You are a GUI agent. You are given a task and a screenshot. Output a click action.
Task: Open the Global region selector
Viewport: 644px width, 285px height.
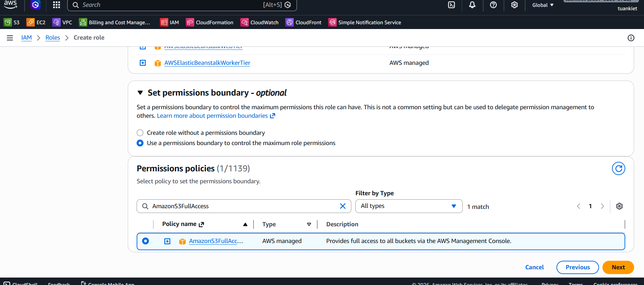[542, 5]
